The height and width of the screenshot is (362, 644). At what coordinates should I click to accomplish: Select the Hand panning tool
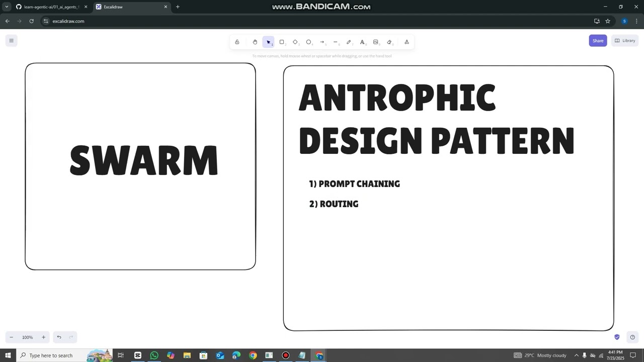click(x=255, y=42)
